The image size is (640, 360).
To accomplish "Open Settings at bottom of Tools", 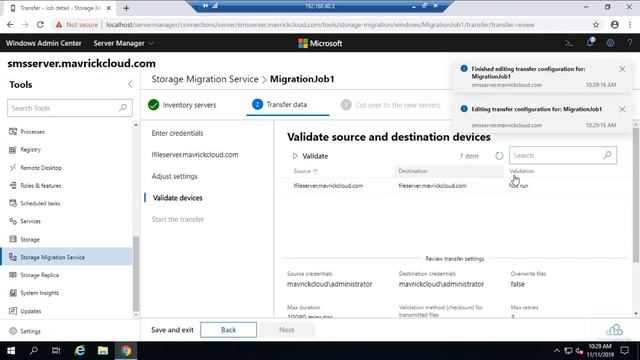I will pyautogui.click(x=30, y=331).
